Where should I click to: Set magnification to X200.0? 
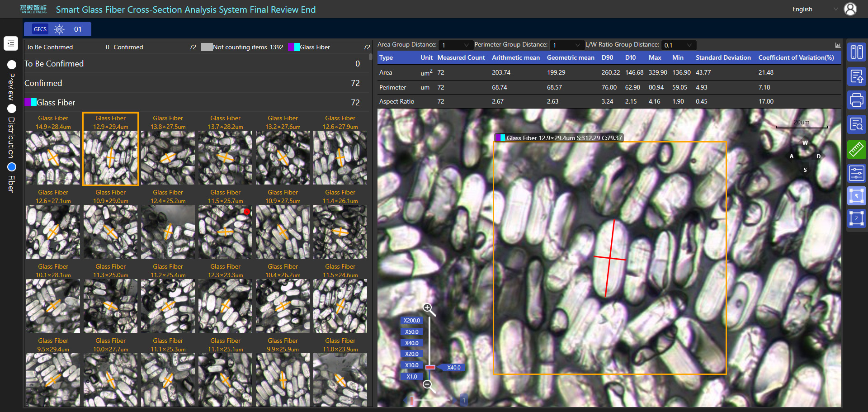(x=411, y=320)
